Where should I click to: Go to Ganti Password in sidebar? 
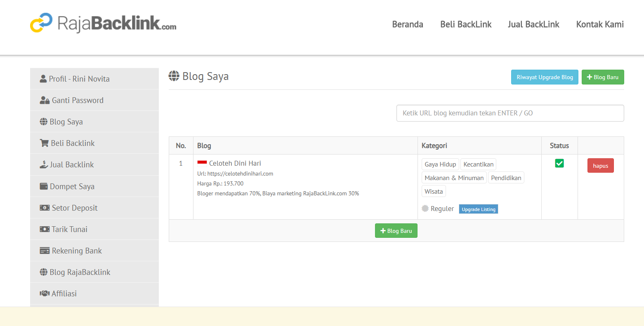[x=94, y=100]
